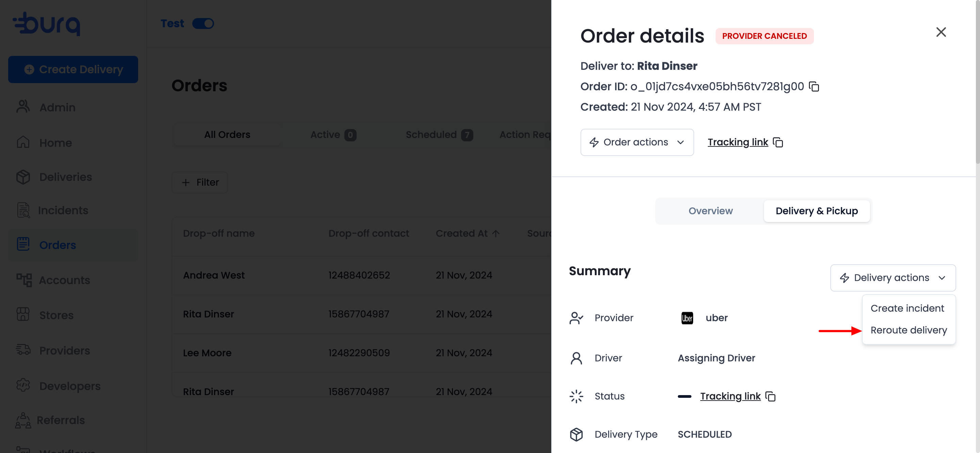Click the Incidents sidebar icon
Screen dimensions: 980x453
click(23, 210)
